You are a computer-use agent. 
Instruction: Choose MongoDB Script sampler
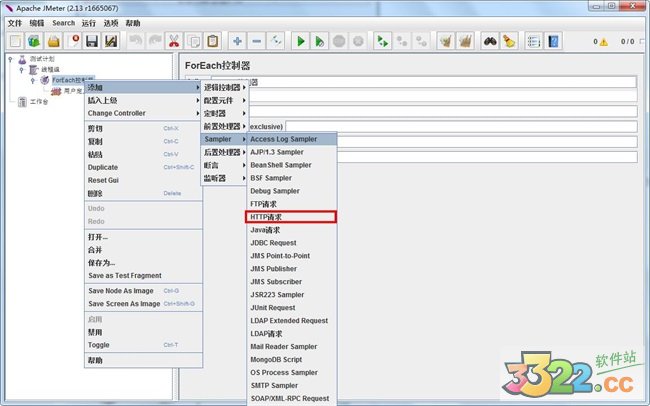pos(292,360)
